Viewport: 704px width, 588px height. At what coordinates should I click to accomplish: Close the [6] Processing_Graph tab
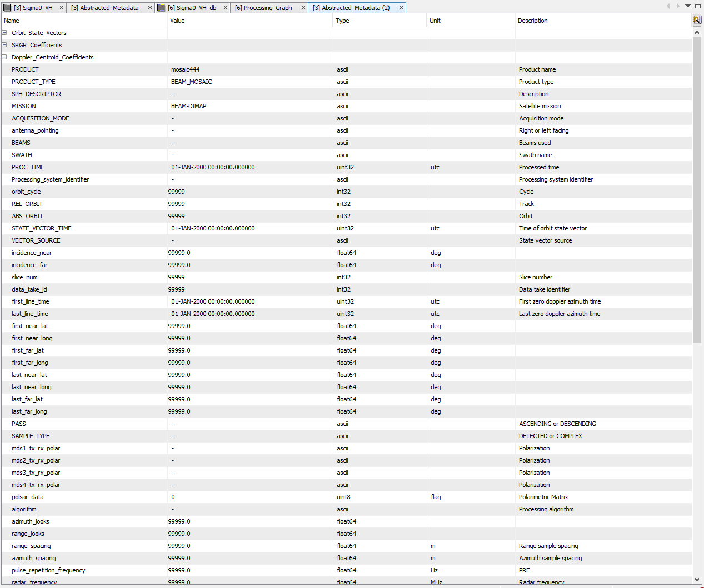tap(303, 8)
